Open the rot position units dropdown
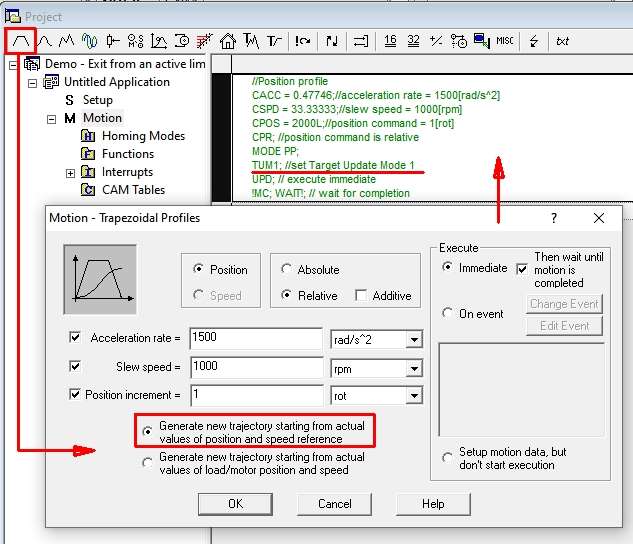 tap(414, 396)
